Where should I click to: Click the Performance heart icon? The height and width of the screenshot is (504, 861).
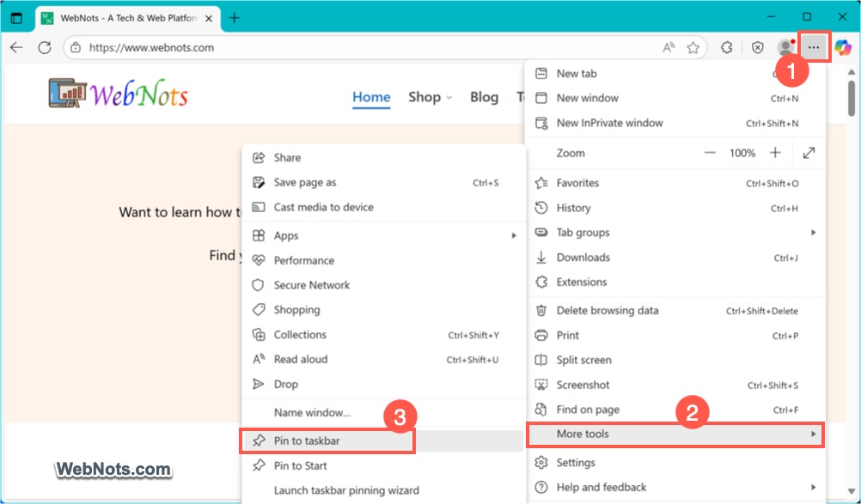point(260,260)
